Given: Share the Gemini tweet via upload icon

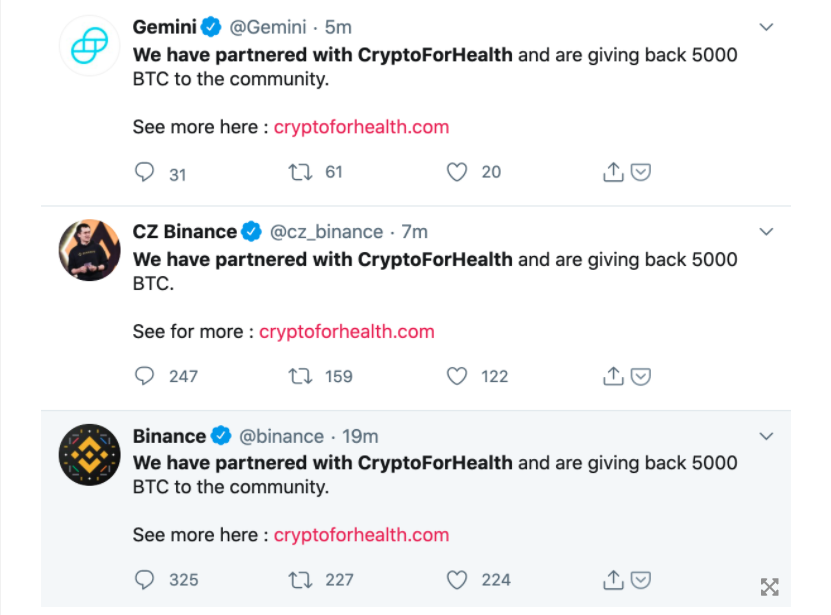Looking at the screenshot, I should pyautogui.click(x=613, y=173).
